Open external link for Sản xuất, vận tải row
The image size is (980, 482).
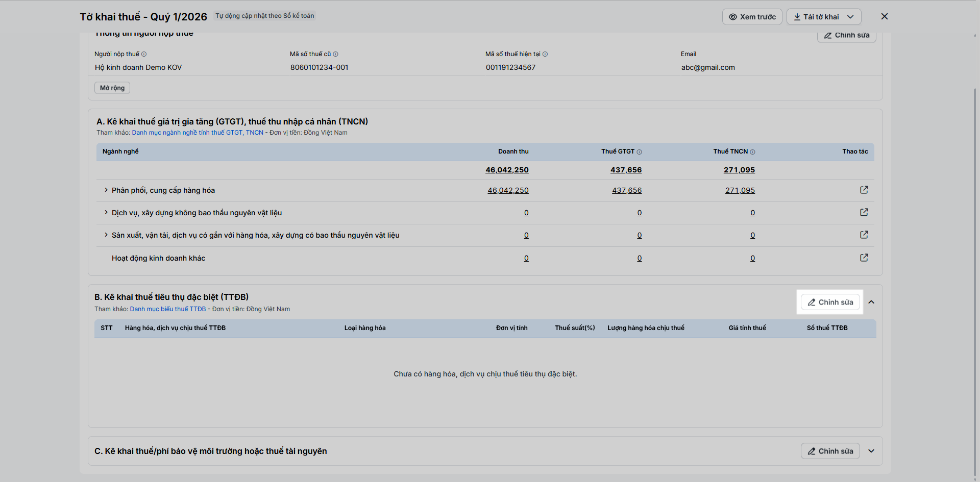pos(864,235)
